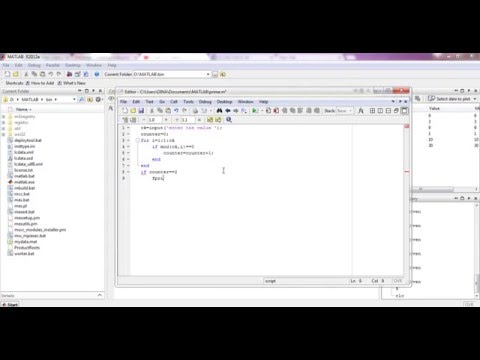Viewport: 480px width, 360px height.
Task: Click the Undo icon in the Editor toolbar
Action: [176, 111]
